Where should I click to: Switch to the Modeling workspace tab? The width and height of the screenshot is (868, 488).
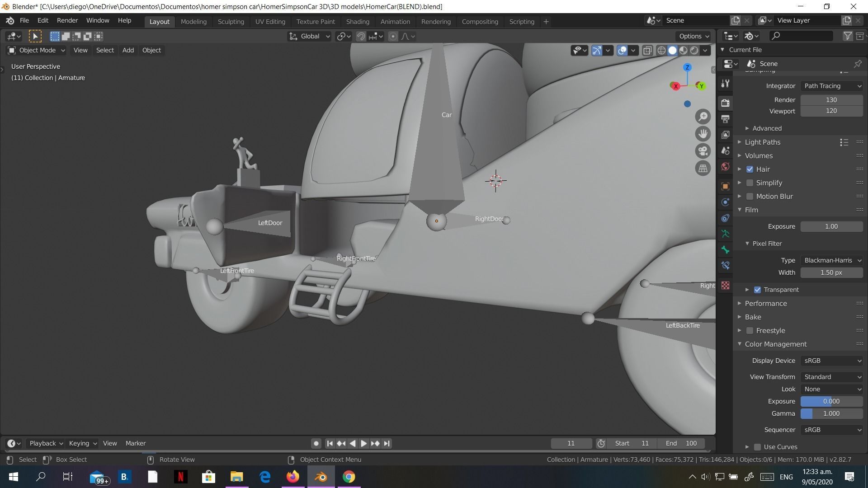193,21
